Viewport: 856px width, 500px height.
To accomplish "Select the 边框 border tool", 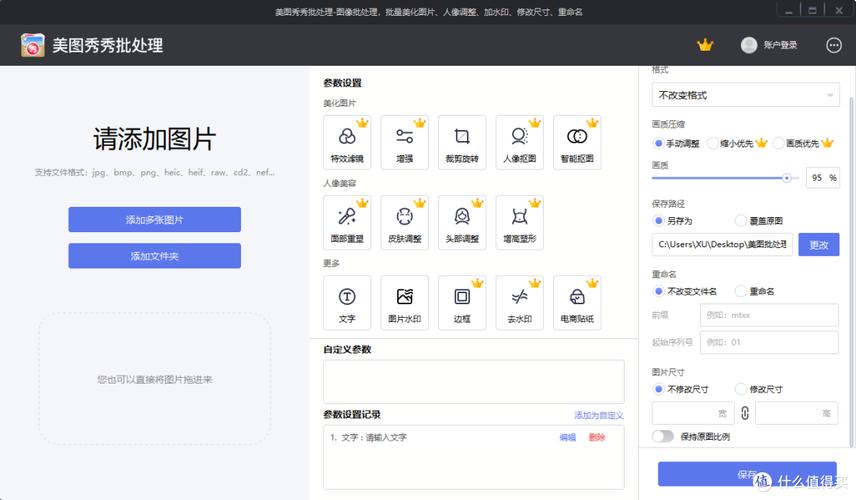I will coord(462,303).
